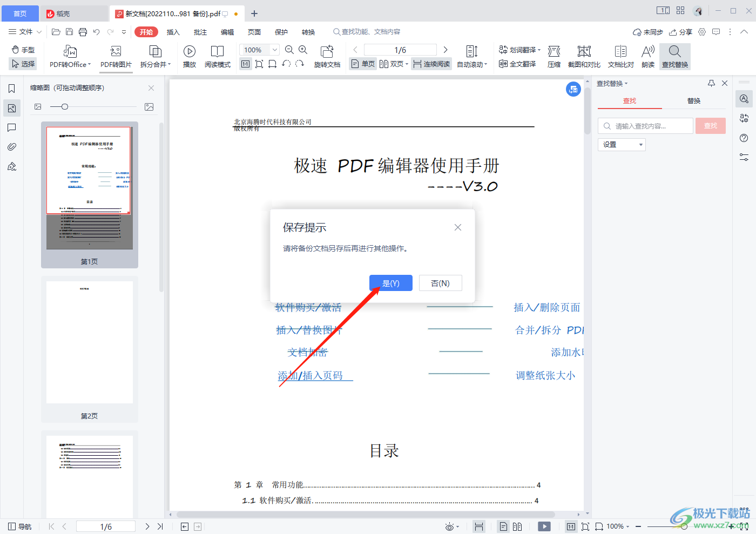This screenshot has width=756, height=534.
Task: Toggle 连续阅读 continuous reading mode
Action: 431,63
